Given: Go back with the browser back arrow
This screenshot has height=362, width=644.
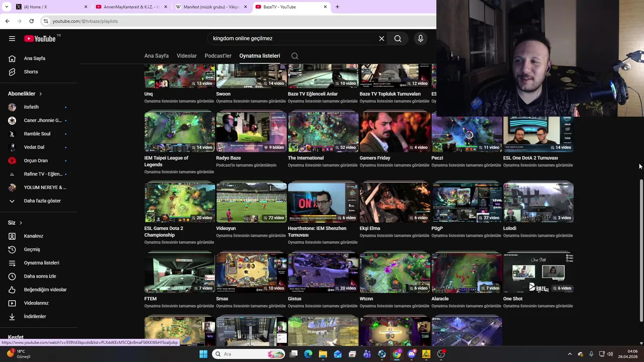Looking at the screenshot, I should point(7,21).
